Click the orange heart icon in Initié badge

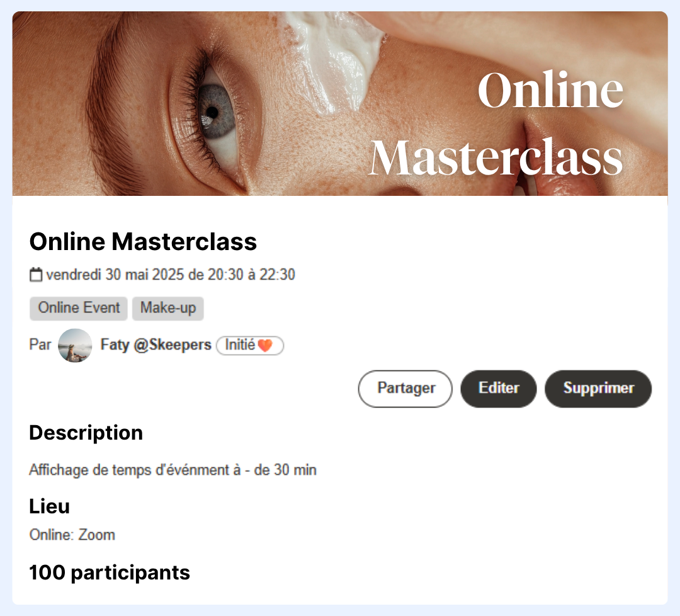tap(265, 346)
